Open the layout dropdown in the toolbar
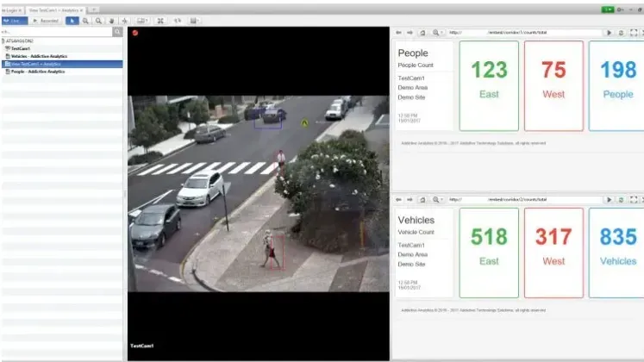This screenshot has width=644, height=362. click(141, 20)
